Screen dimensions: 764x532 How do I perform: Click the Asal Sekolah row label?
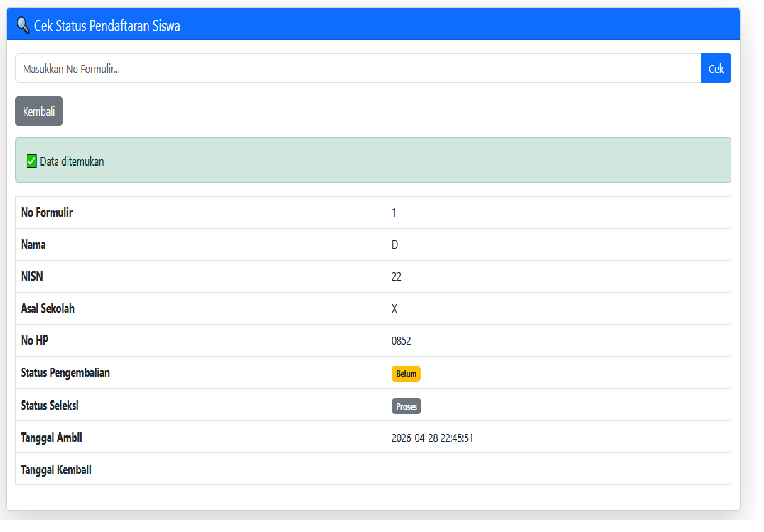tap(48, 309)
